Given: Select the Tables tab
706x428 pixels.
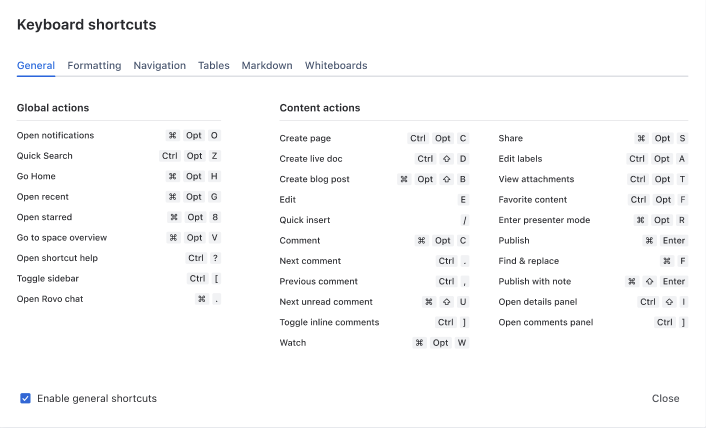Looking at the screenshot, I should (213, 66).
